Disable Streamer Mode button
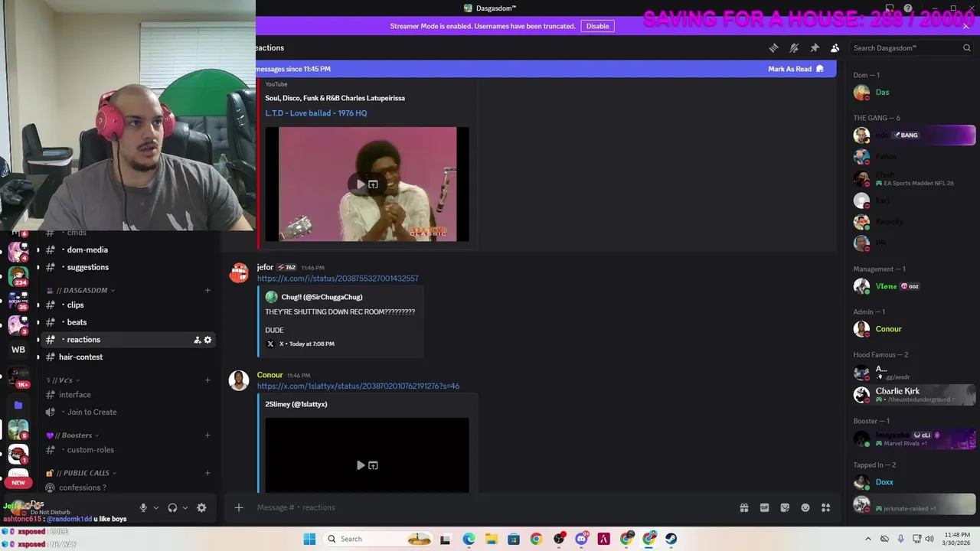980x551 pixels. 597,26
